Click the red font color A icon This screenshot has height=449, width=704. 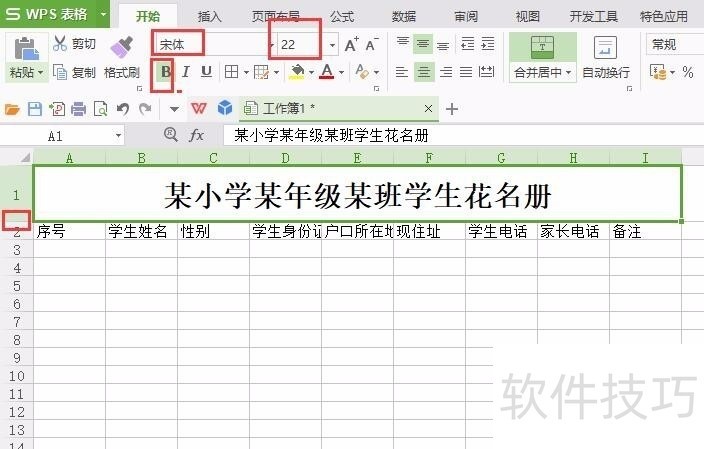327,71
